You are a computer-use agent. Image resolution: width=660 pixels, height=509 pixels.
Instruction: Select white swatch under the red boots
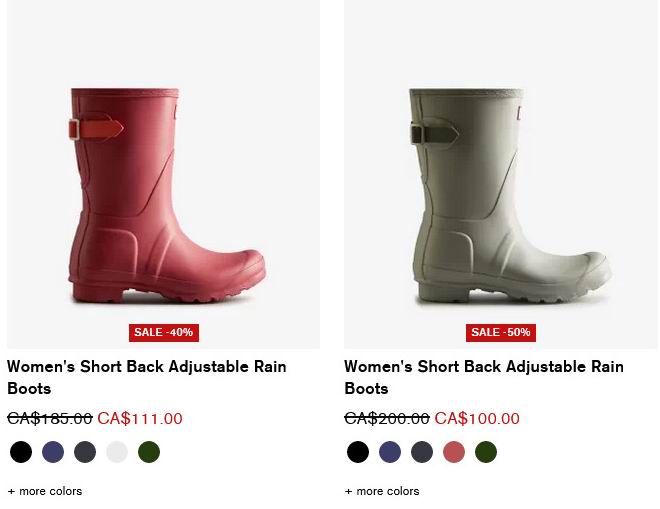point(117,452)
